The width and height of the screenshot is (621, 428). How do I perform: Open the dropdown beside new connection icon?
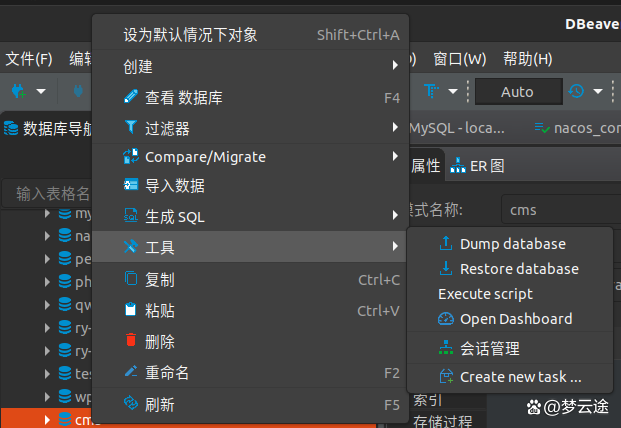(x=41, y=91)
